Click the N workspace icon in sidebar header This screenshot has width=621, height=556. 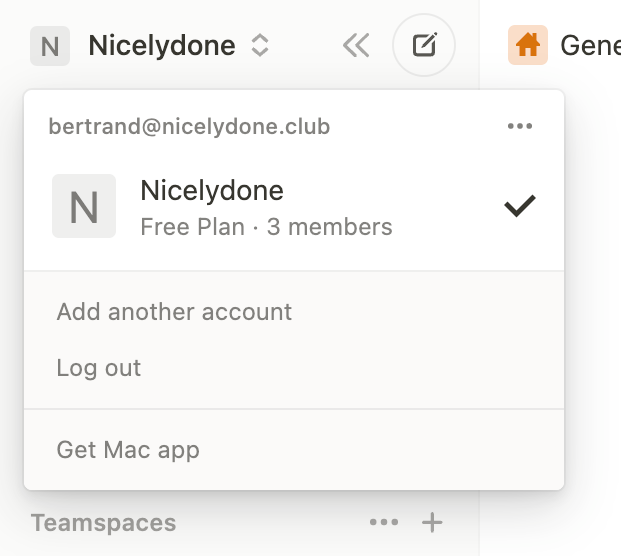(x=50, y=46)
